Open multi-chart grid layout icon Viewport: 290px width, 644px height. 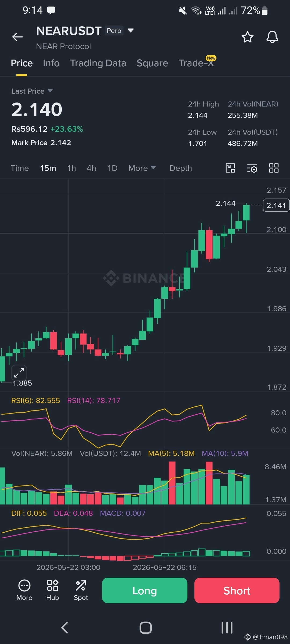(274, 168)
